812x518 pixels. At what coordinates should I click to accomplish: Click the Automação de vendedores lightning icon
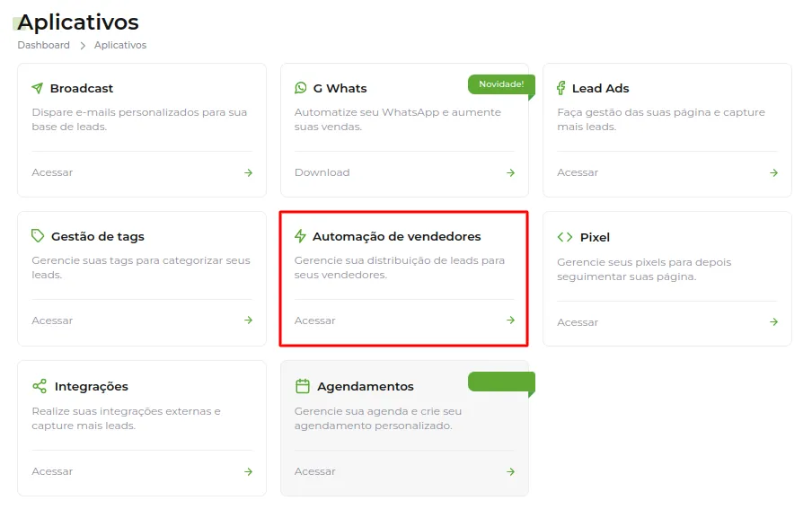pyautogui.click(x=300, y=236)
